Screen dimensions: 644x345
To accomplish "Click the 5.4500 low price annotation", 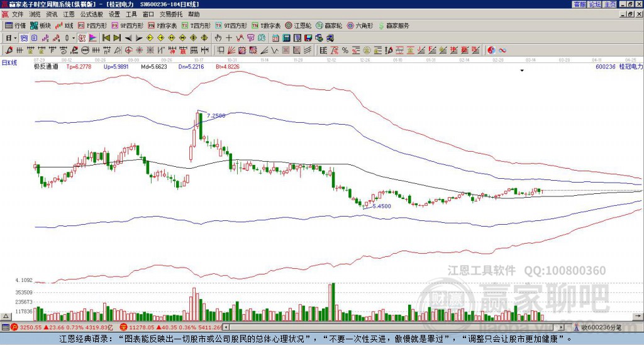I will [x=382, y=206].
